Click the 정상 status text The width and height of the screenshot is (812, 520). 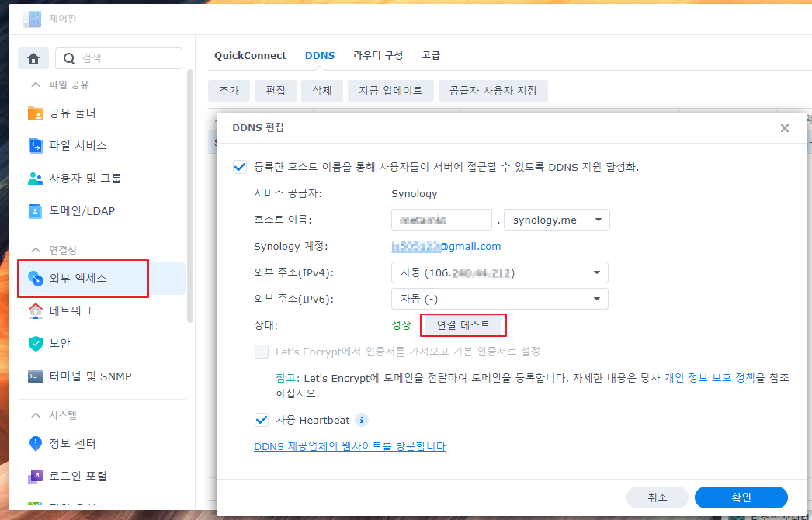pos(401,325)
